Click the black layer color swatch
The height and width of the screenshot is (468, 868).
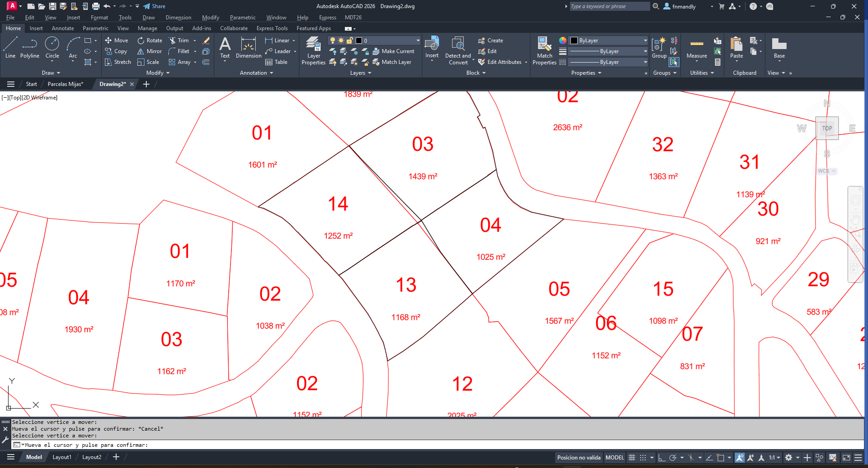[359, 40]
